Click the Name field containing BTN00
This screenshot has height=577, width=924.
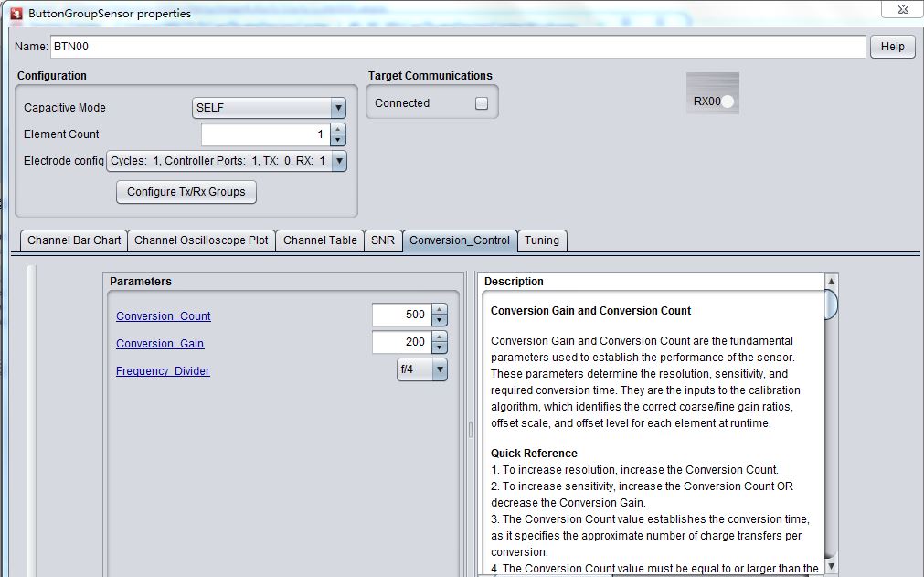point(458,47)
